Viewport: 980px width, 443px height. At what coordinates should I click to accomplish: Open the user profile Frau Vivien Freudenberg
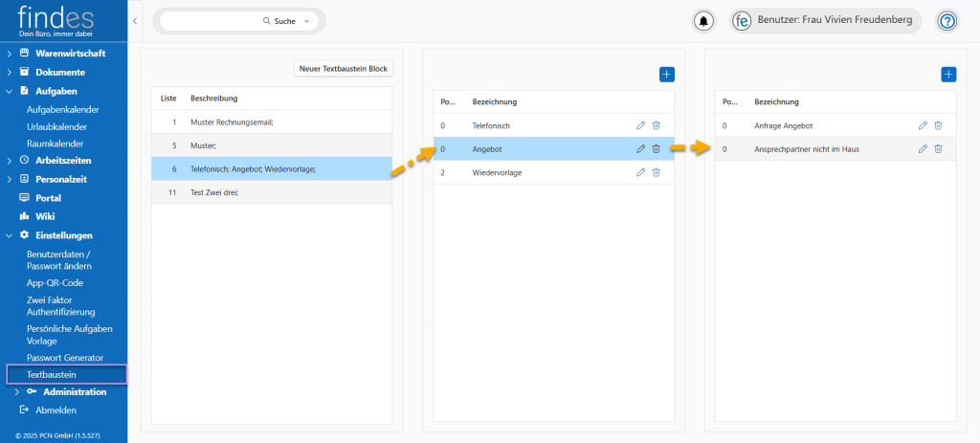(826, 21)
